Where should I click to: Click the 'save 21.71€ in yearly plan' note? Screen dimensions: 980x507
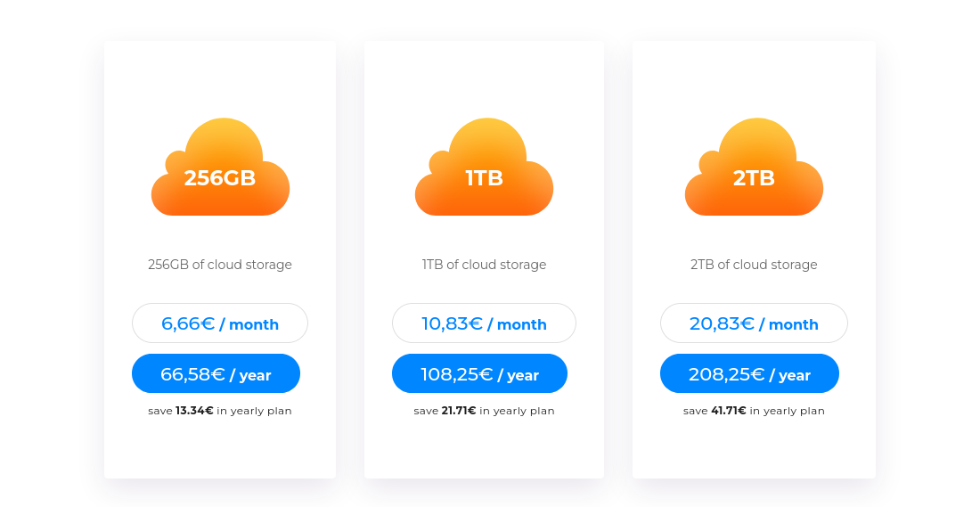click(x=484, y=411)
